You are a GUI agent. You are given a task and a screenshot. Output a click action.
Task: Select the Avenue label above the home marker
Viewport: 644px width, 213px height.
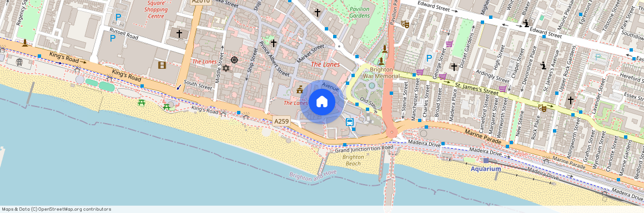(330, 87)
